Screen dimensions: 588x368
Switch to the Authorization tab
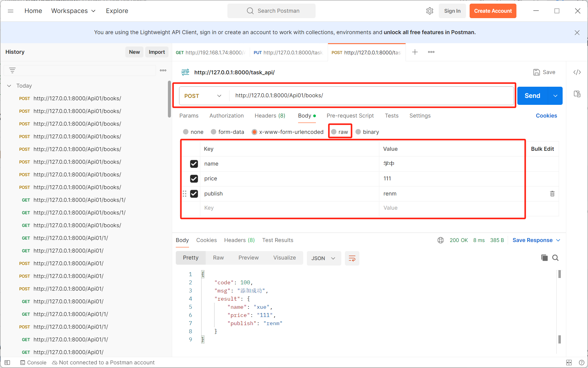pos(226,116)
